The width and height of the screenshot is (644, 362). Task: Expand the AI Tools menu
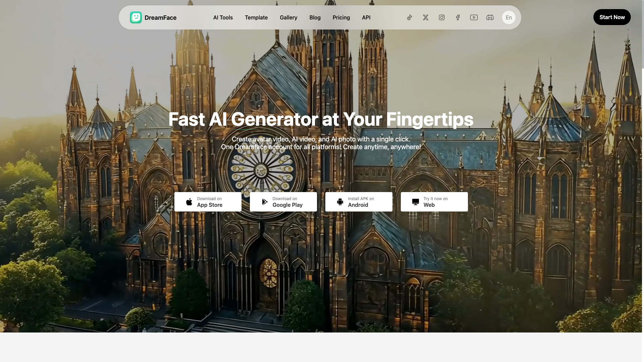[223, 17]
